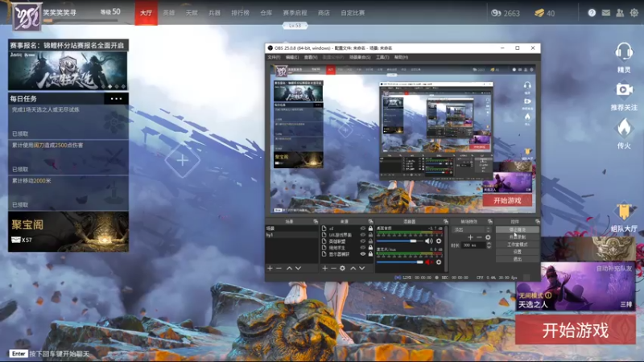
Task: Hide the 显示器捕获 source
Action: 363,254
